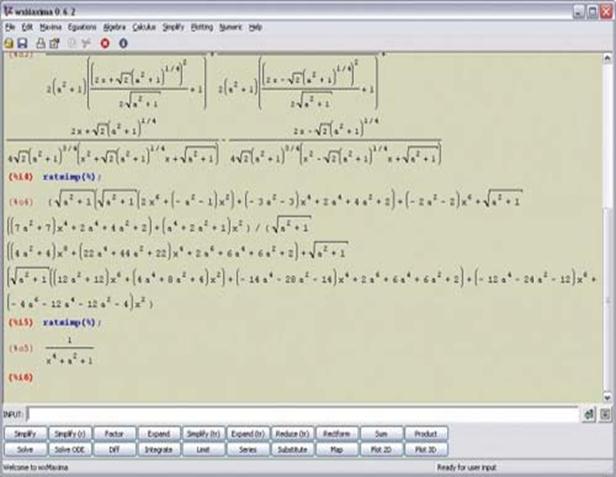Click the vertical scrollbar up arrow

pos(607,59)
